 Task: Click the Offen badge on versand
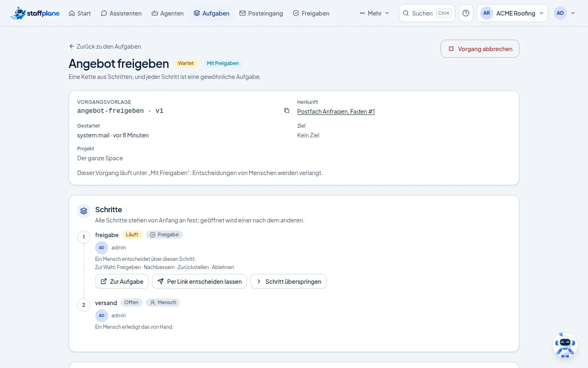131,303
